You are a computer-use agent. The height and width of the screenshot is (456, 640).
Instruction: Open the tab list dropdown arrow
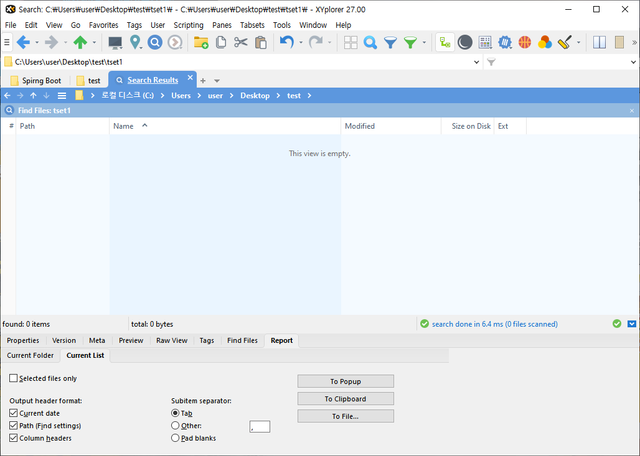[217, 81]
